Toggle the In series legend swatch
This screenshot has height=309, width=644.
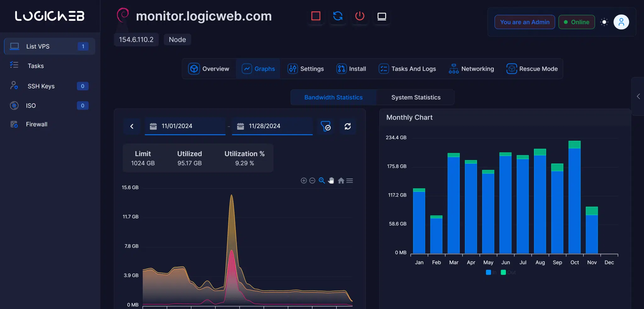pos(488,272)
